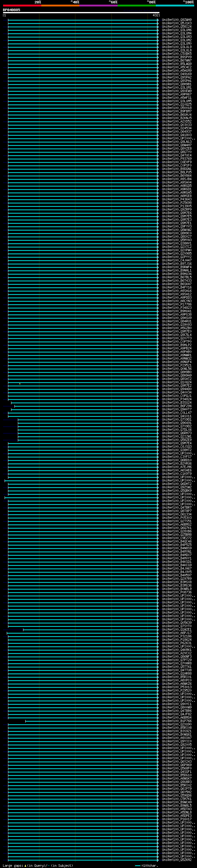Select hit label UniRef100_P05303
197x868 pixels.
(177, 518)
